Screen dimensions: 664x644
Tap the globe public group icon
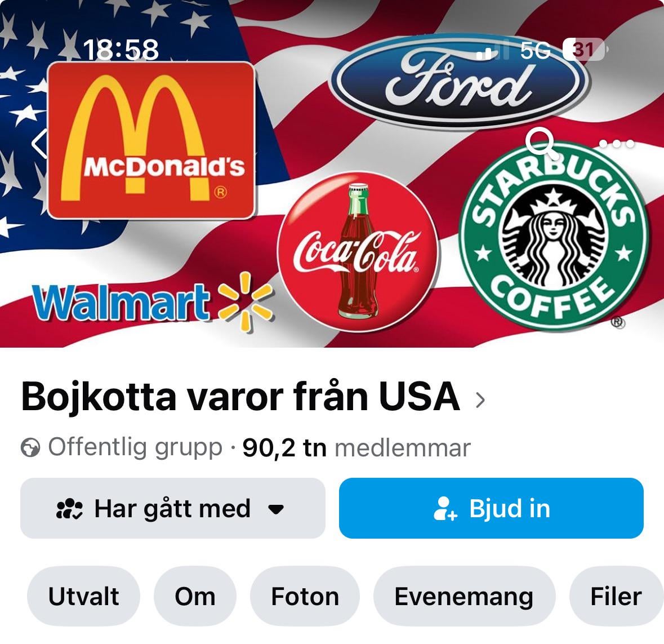[x=30, y=448]
